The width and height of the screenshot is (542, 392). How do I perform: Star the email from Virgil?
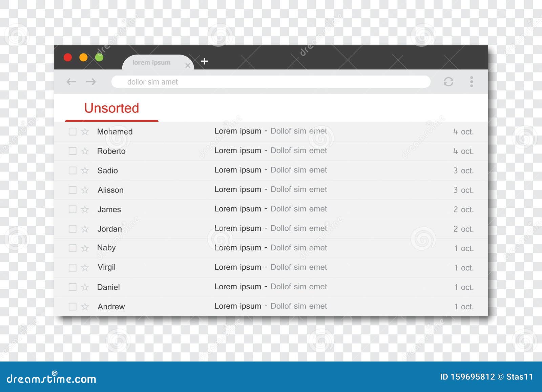click(85, 267)
